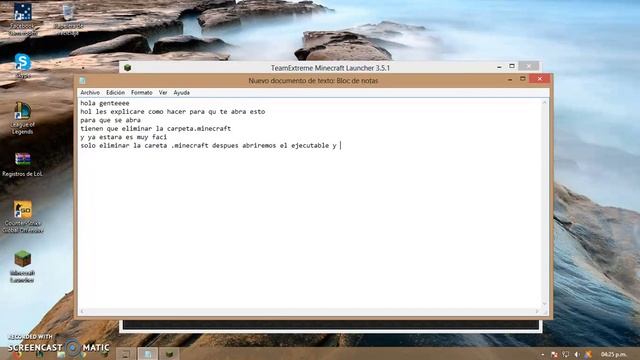This screenshot has height=360, width=640.
Task: Open the flag Action Center tray icon
Action: (x=554, y=354)
